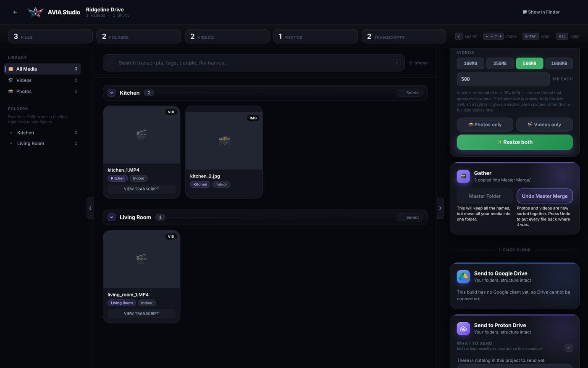Viewport: 588px width, 368px height.
Task: Open the Videos library section
Action: pyautogui.click(x=42, y=80)
